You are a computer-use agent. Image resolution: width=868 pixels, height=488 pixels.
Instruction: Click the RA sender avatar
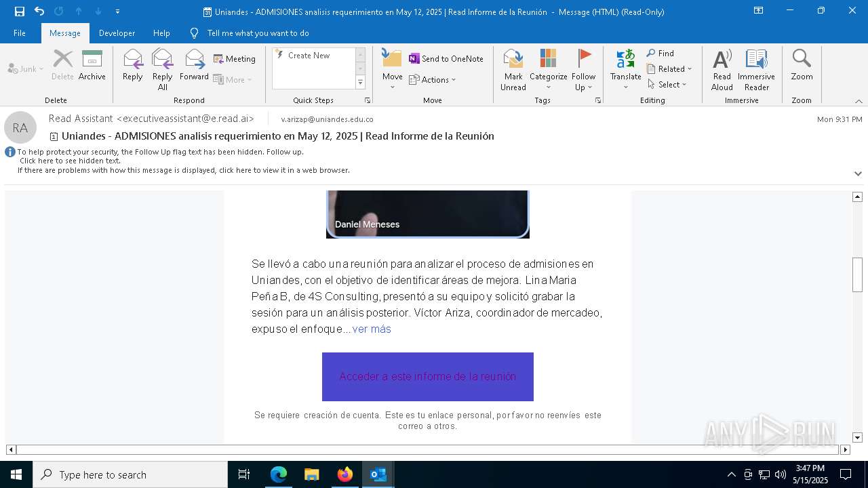(20, 127)
